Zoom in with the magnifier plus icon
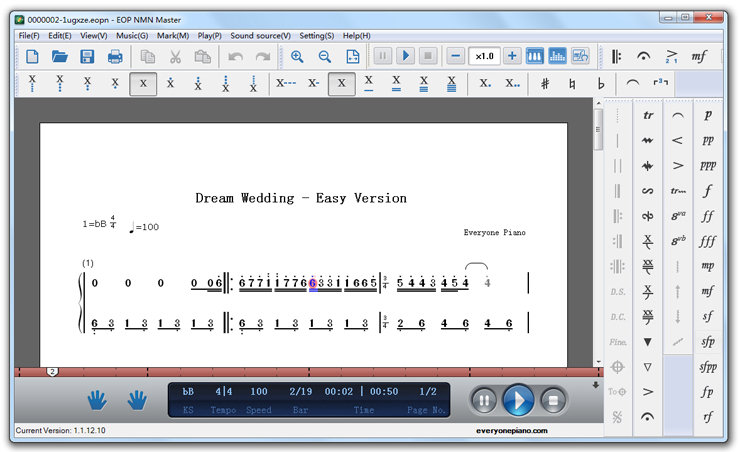Viewport: 740px width, 452px height. 297,57
